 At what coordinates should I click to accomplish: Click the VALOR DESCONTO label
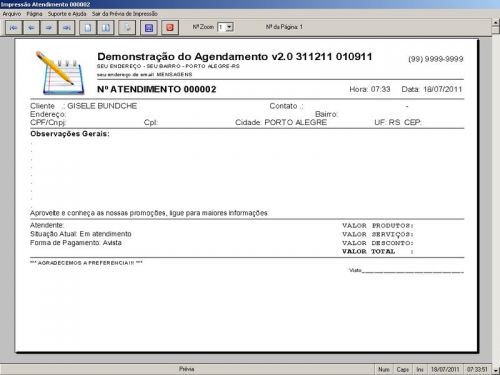point(378,243)
